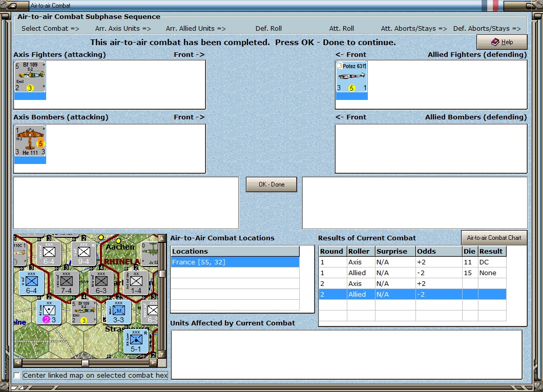Image resolution: width=543 pixels, height=392 pixels.
Task: Click the book icon on Help button
Action: pyautogui.click(x=495, y=42)
